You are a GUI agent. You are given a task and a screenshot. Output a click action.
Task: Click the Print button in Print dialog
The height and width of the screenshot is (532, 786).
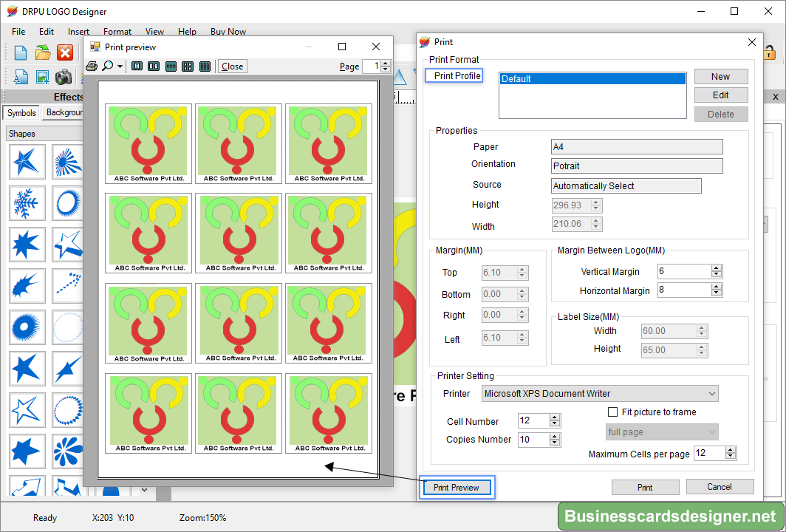click(x=645, y=488)
